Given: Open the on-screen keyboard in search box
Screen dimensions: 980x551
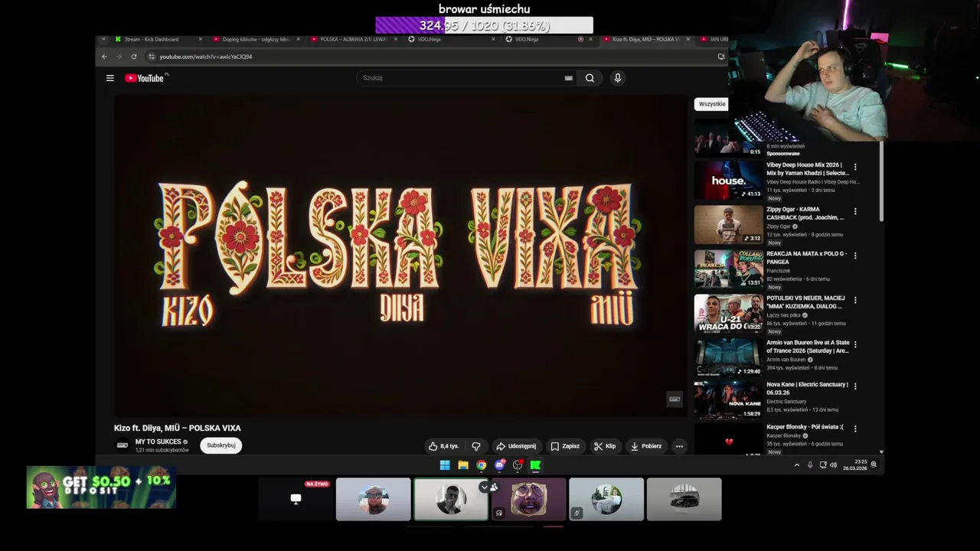Looking at the screenshot, I should tap(568, 78).
